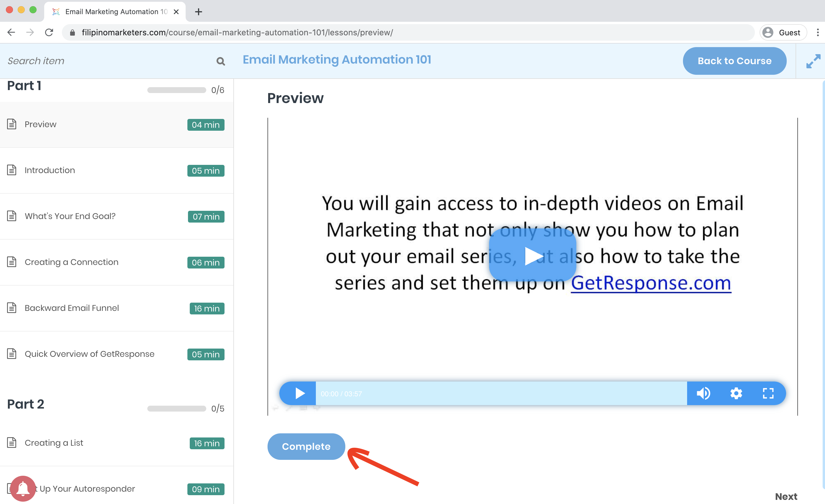Click the browser forward arrow
Viewport: 825px width, 504px height.
[30, 32]
